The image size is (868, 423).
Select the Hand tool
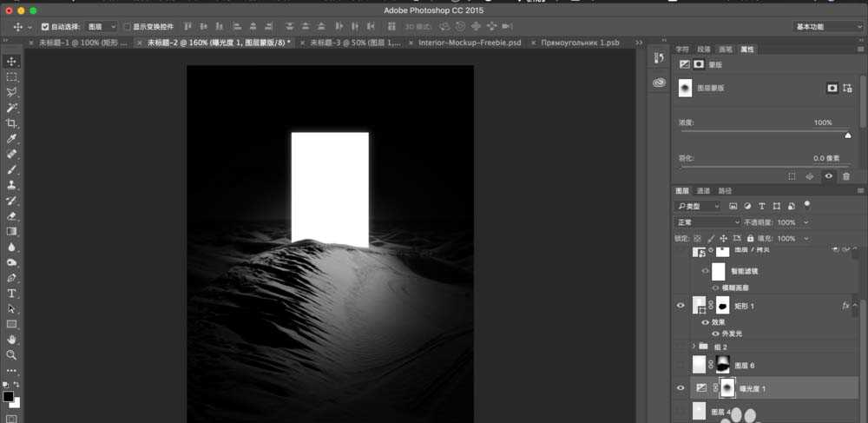pos(12,340)
